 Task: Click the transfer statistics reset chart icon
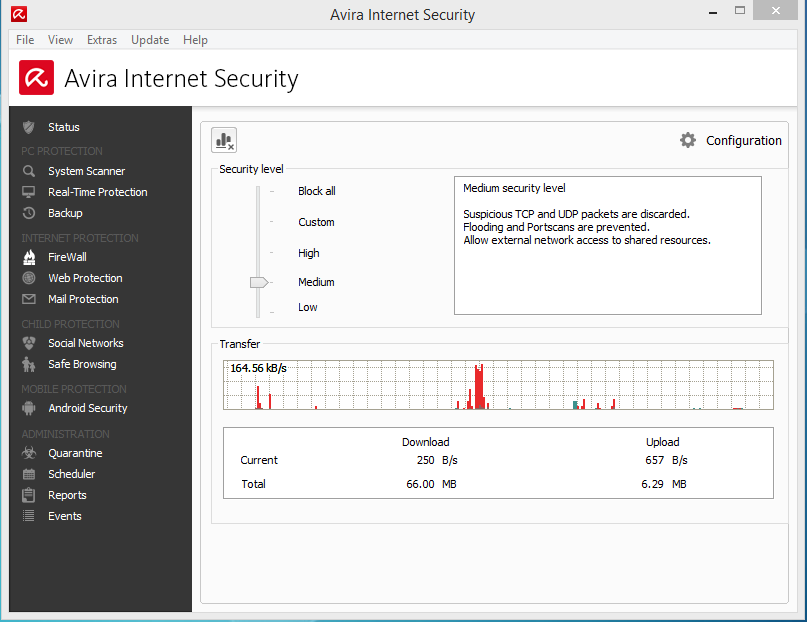[x=225, y=141]
